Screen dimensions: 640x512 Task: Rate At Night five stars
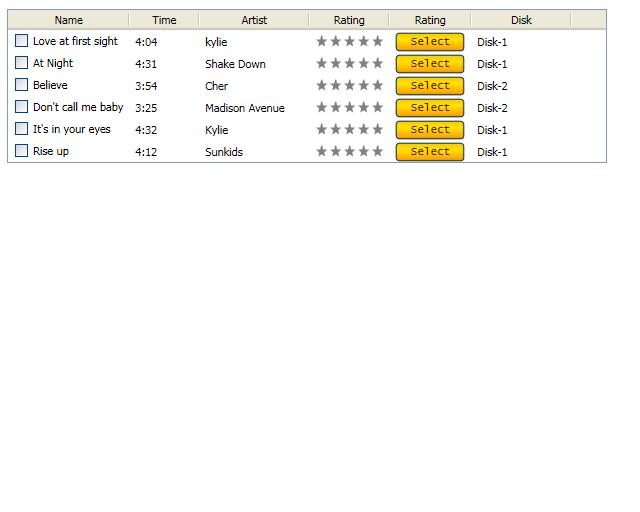tap(378, 63)
